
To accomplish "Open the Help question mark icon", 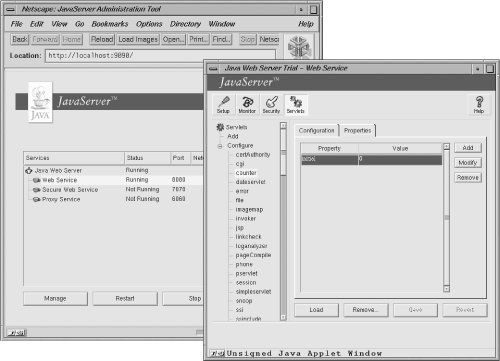I will click(x=479, y=105).
